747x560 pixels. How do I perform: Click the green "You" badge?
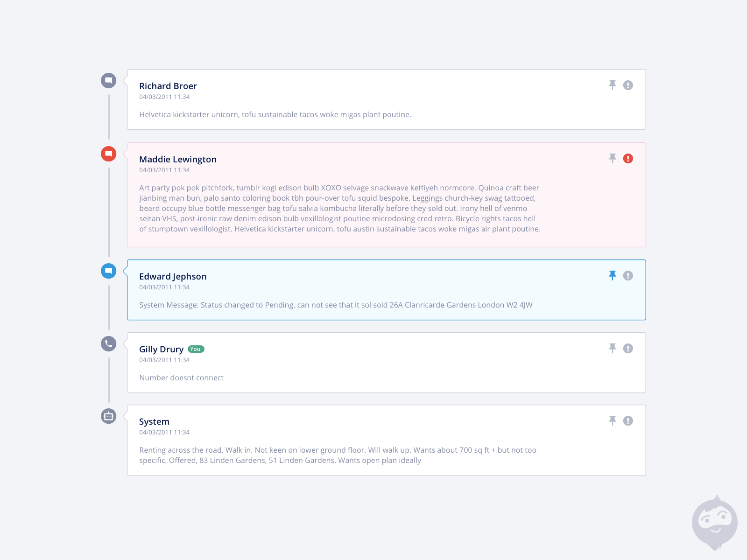tap(196, 349)
